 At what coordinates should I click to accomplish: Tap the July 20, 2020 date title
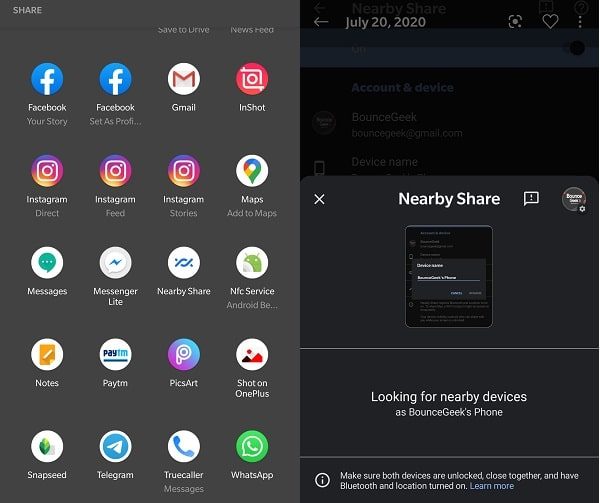[385, 22]
